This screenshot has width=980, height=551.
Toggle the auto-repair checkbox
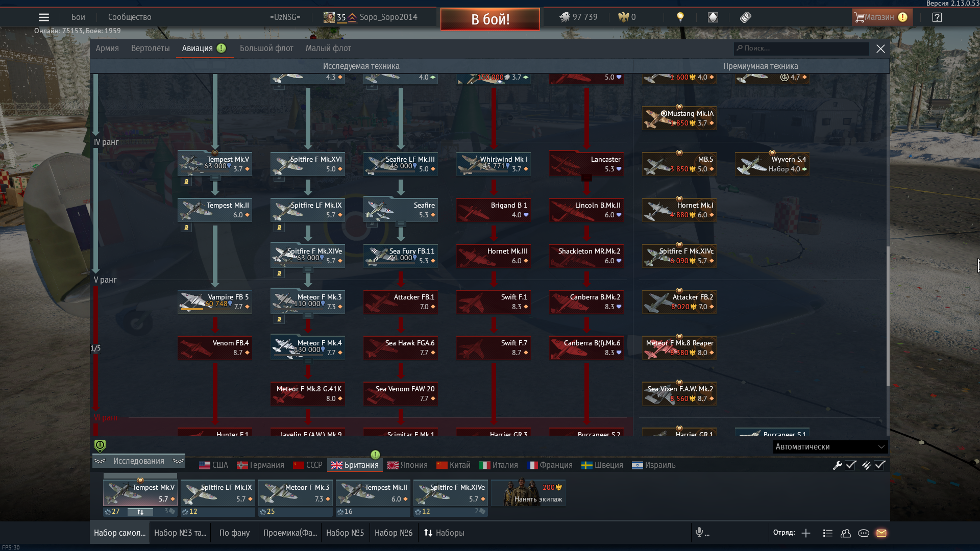850,465
